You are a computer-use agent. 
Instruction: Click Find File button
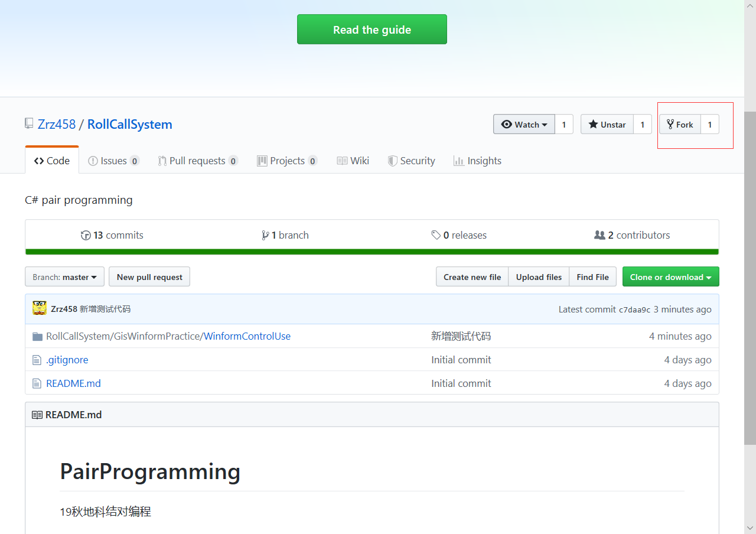(x=592, y=277)
